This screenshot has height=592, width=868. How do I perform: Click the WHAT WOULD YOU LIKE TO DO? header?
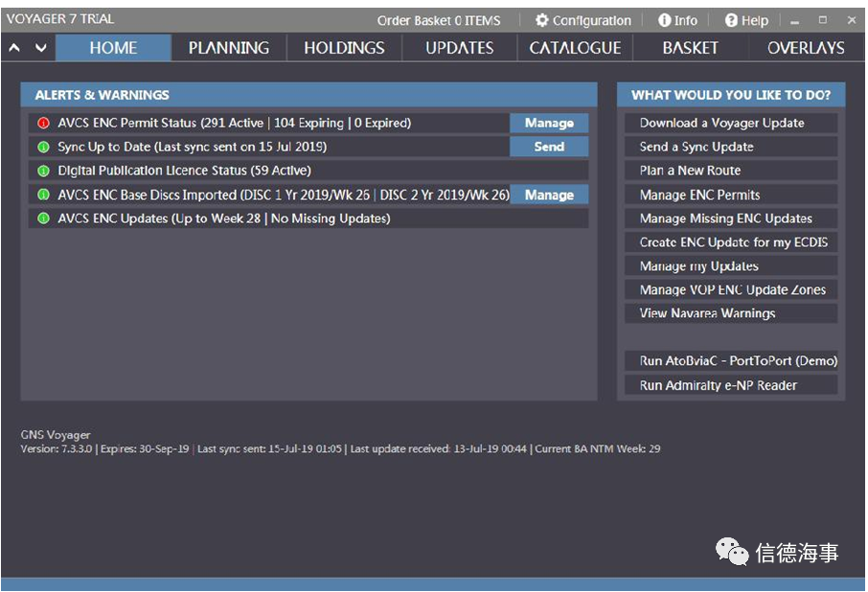pyautogui.click(x=731, y=95)
